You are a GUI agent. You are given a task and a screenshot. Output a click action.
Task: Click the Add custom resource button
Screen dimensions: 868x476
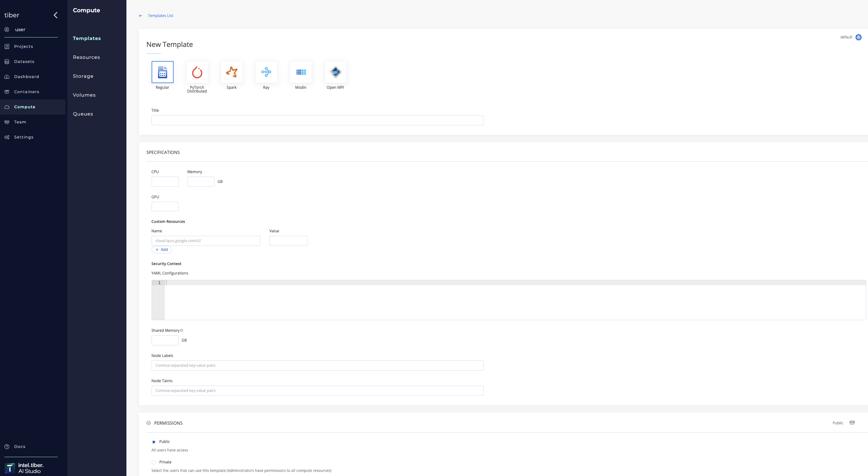162,250
